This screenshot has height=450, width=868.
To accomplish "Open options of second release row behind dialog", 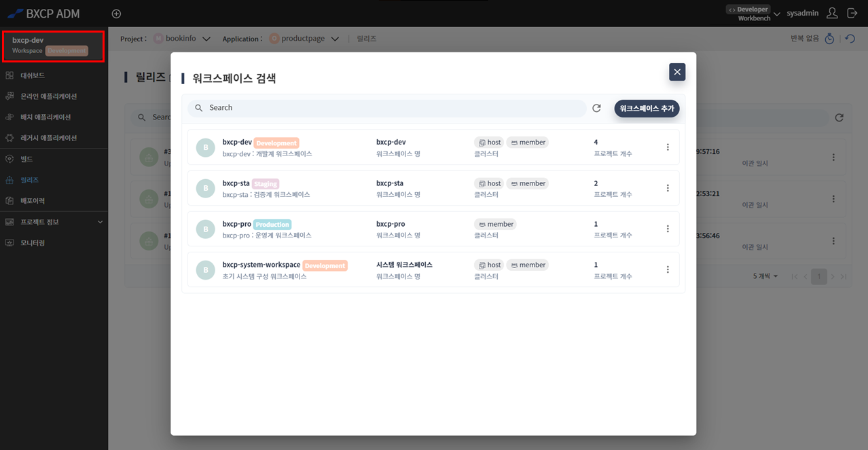I will [833, 199].
